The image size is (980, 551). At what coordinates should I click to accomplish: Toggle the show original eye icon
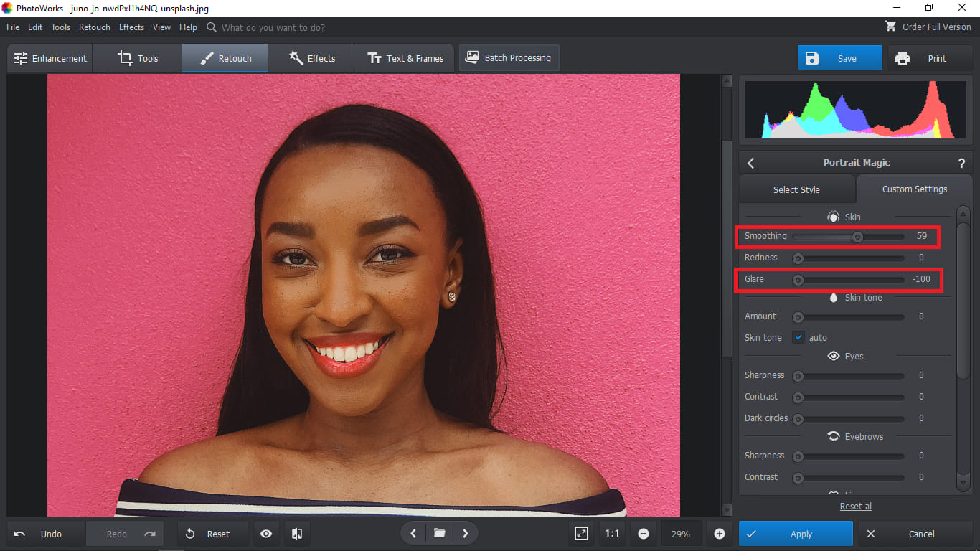pos(266,534)
